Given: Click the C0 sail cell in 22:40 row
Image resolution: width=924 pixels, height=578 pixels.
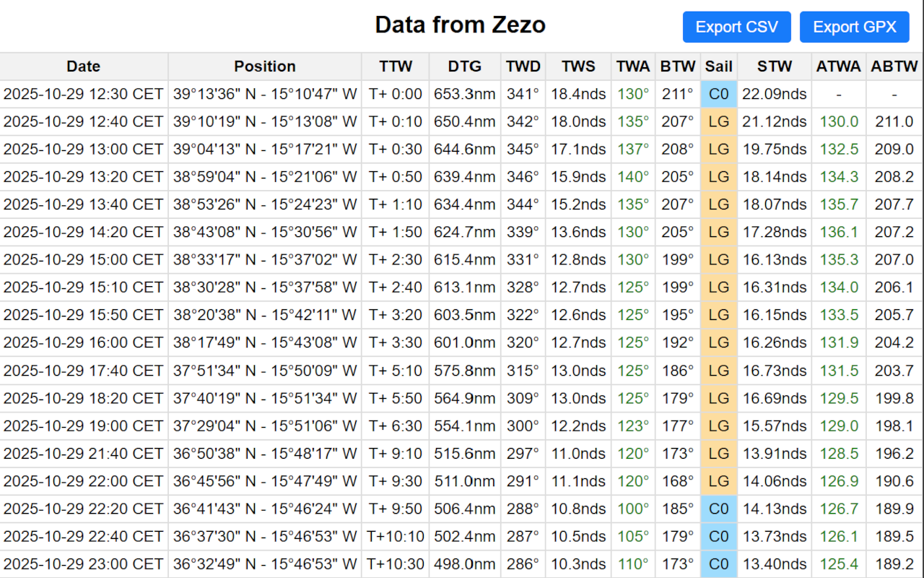Looking at the screenshot, I should [x=719, y=537].
